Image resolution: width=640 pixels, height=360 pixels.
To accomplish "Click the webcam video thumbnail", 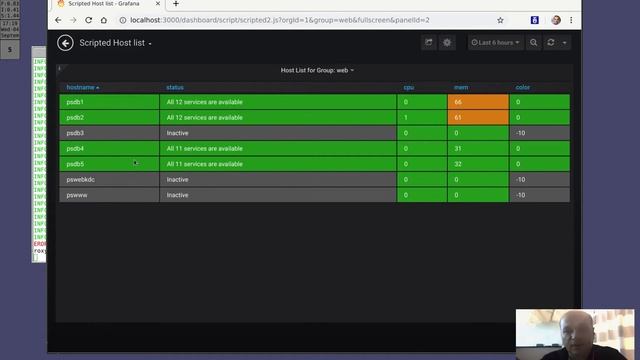I will click(x=575, y=334).
